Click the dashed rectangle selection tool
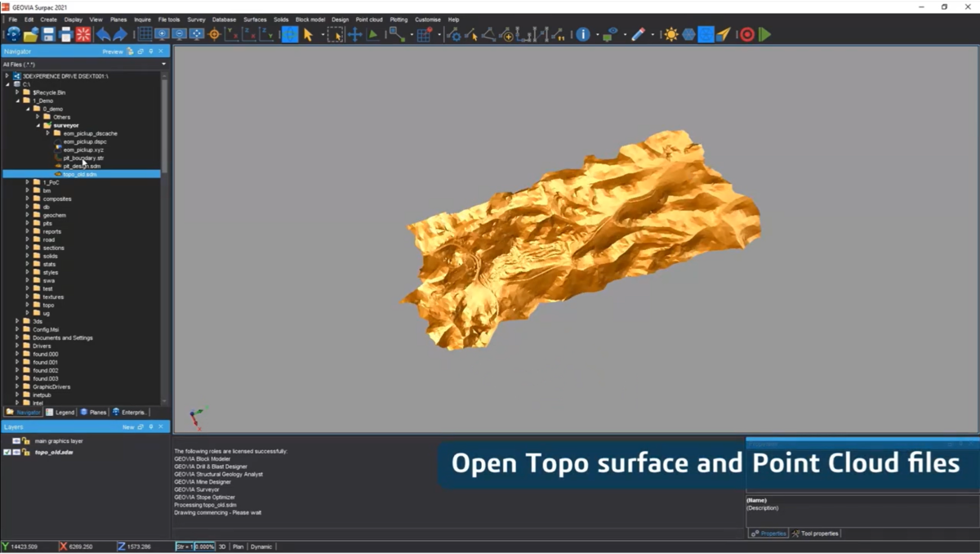980x554 pixels. tap(335, 34)
